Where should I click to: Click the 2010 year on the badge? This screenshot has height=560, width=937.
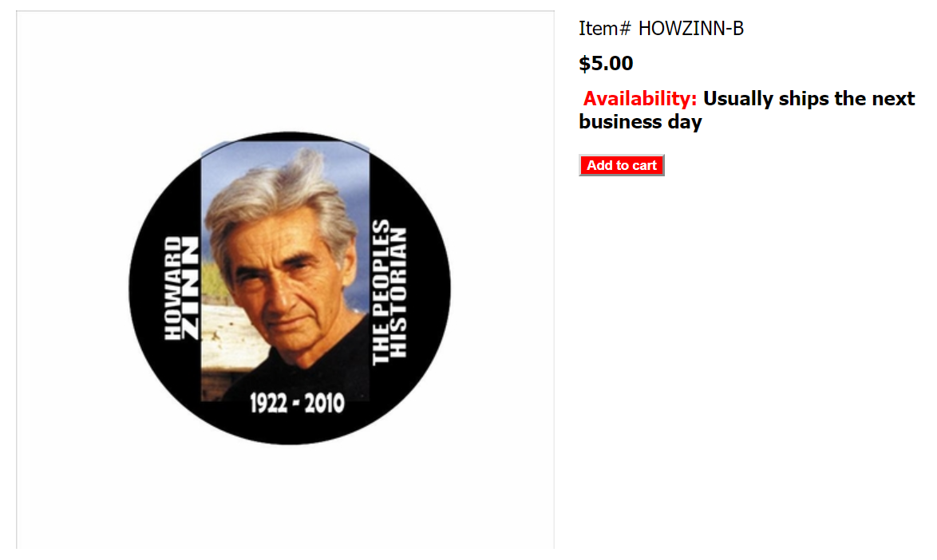[x=325, y=404]
